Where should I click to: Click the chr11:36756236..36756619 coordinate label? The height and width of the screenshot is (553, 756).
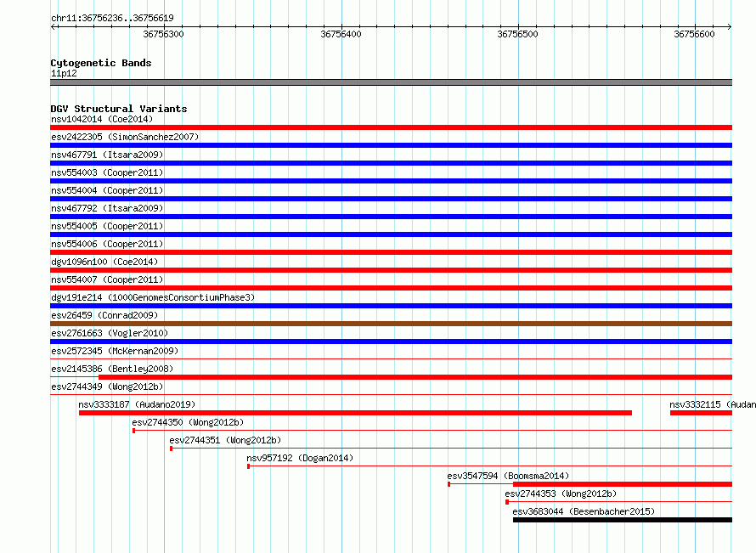coord(112,18)
